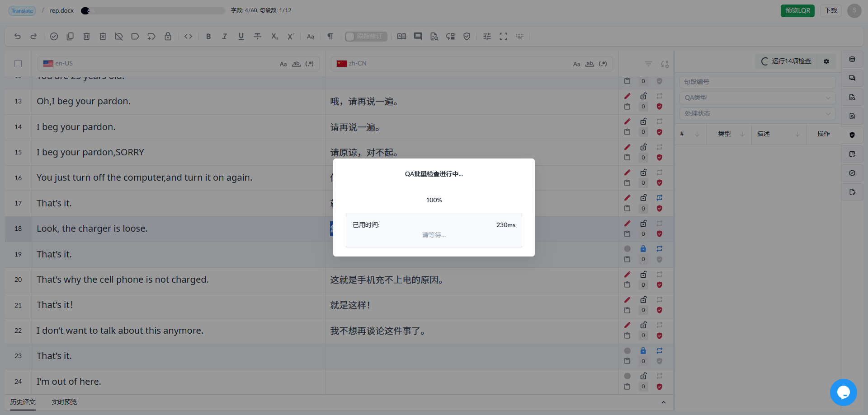The height and width of the screenshot is (415, 868).
Task: Sort by the 类型 column arrow
Action: [742, 134]
